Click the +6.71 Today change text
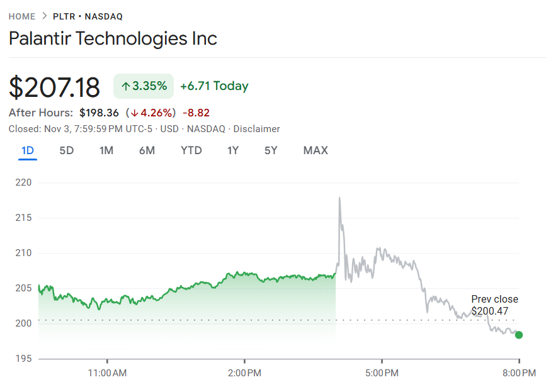This screenshot has width=546, height=392. coord(214,86)
